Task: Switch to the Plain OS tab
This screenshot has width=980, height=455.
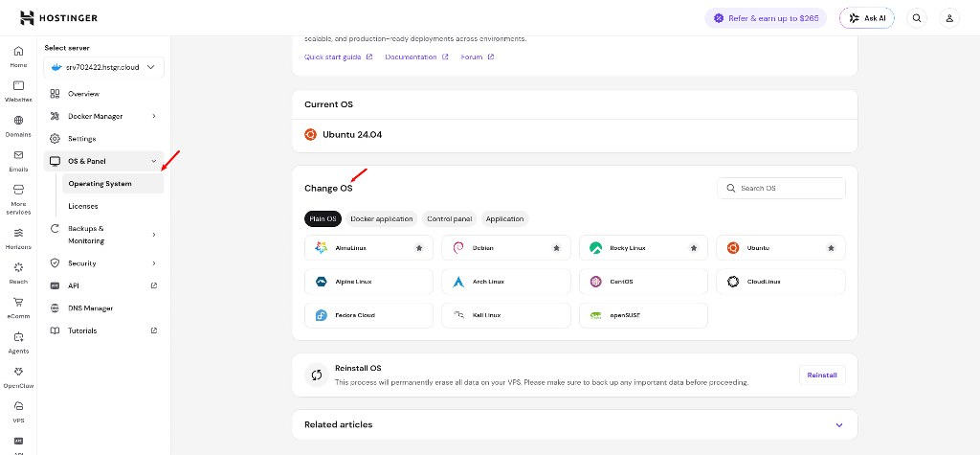Action: click(323, 219)
